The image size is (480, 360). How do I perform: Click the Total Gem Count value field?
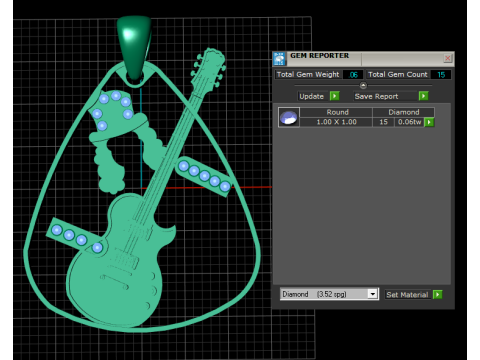click(441, 75)
